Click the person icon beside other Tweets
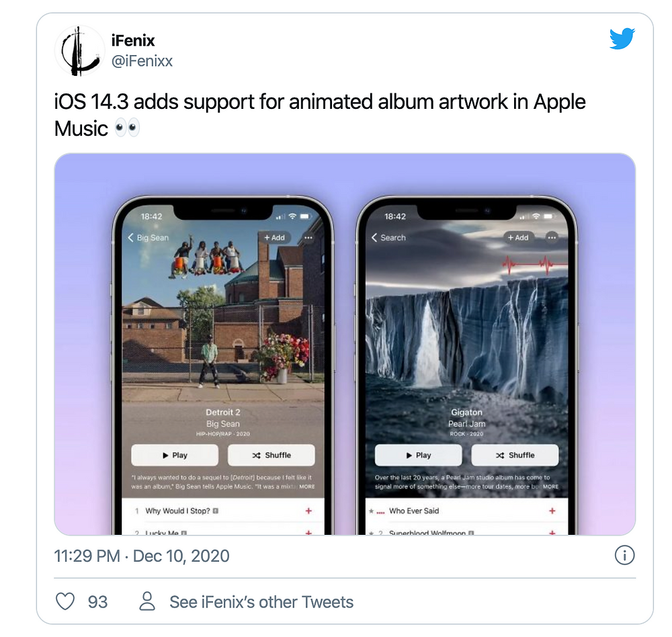The width and height of the screenshot is (672, 637). pyautogui.click(x=147, y=601)
